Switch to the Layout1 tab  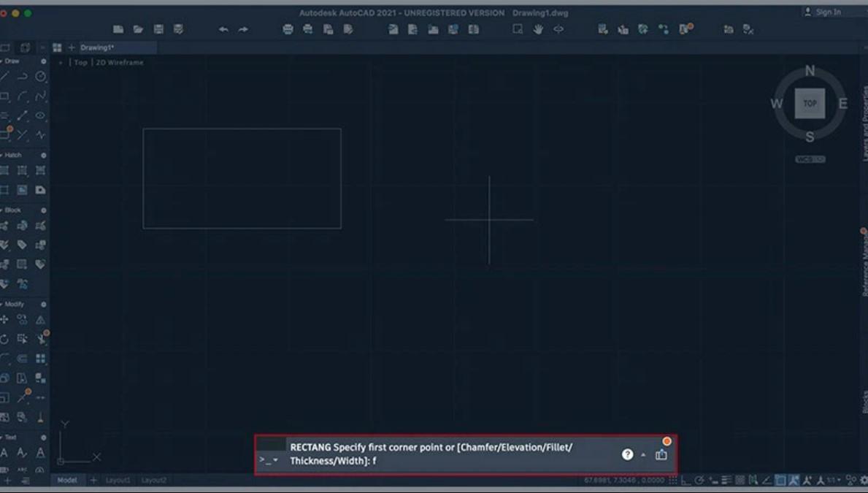coord(118,481)
